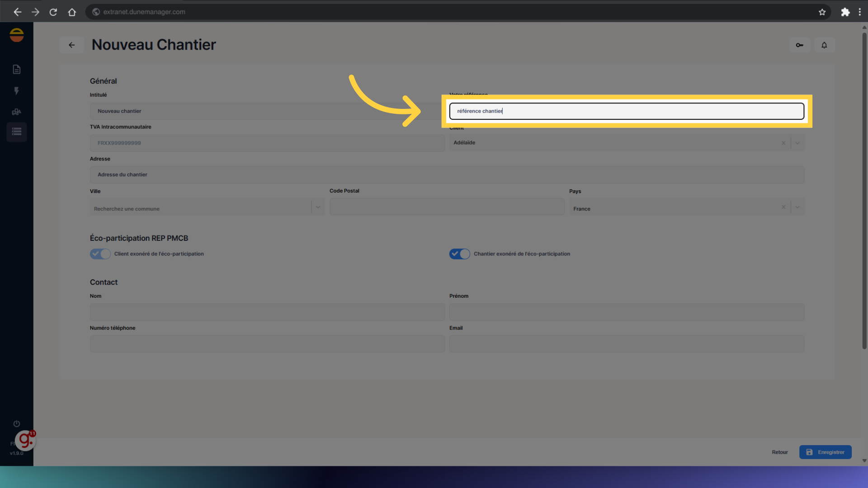Select the list rows sidebar icon
Screen dimensions: 868x488
(x=17, y=131)
